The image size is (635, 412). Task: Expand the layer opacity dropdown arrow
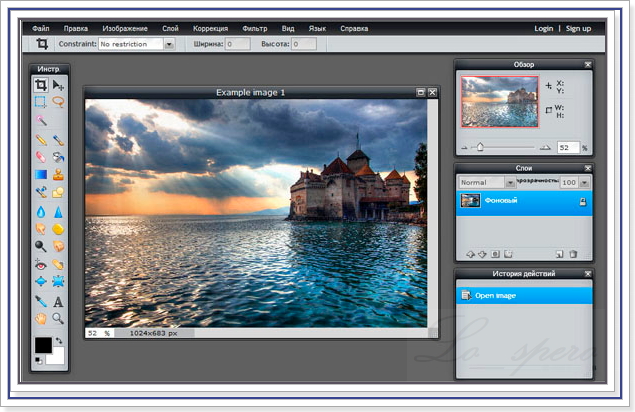[585, 183]
